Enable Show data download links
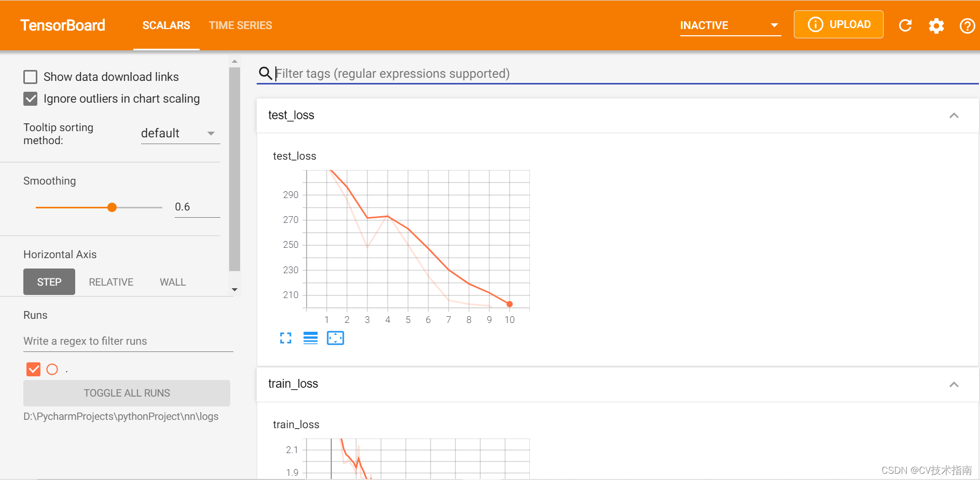 (31, 76)
